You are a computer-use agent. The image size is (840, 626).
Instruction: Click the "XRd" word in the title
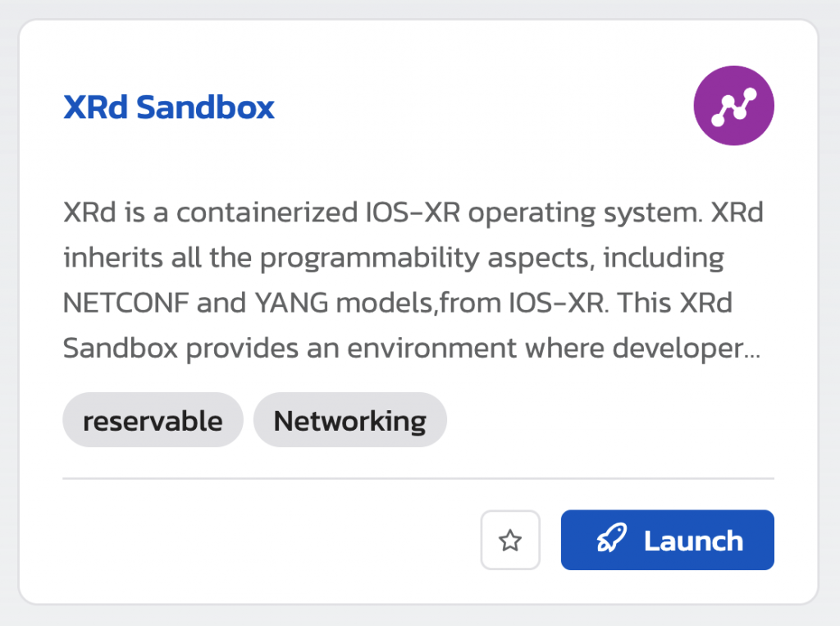click(95, 107)
